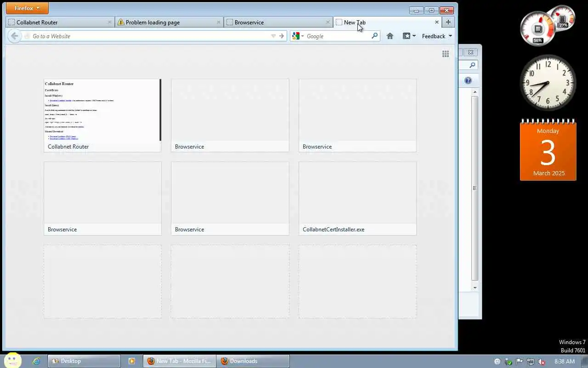Open the Google search engine selector
Viewport: 588px width, 368px height.
(298, 36)
